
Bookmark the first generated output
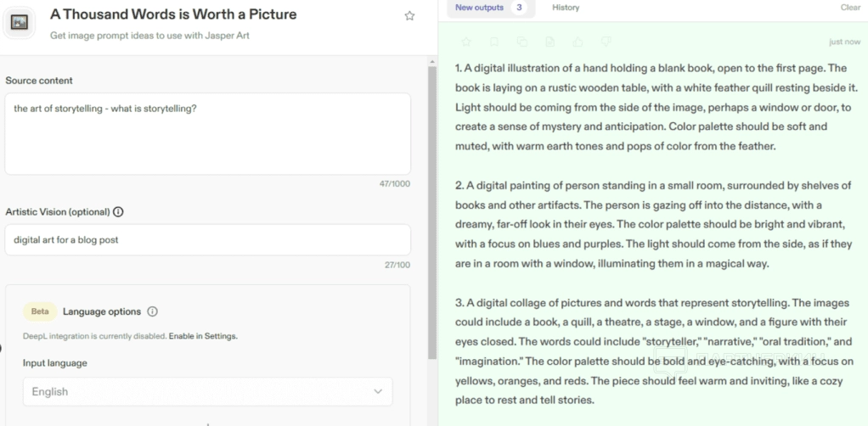[493, 41]
